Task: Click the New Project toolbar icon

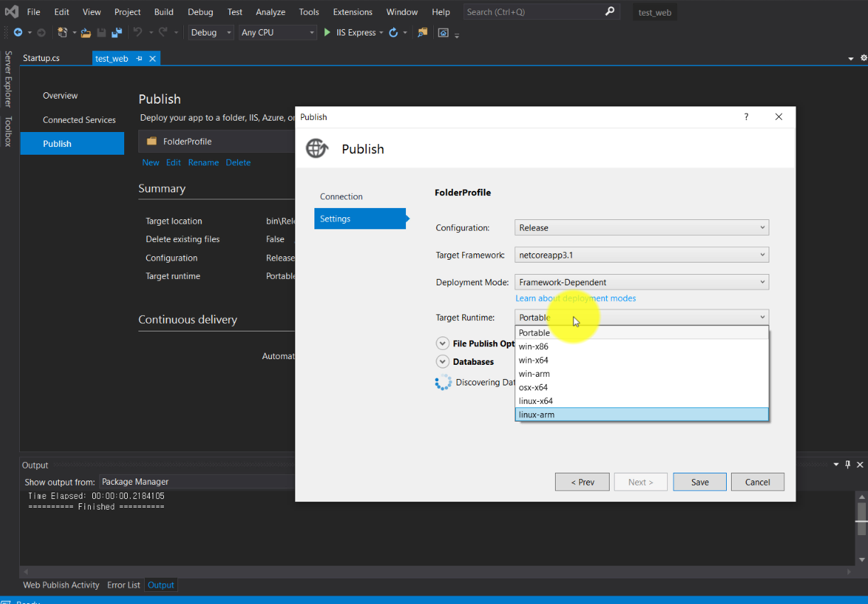Action: (x=62, y=33)
